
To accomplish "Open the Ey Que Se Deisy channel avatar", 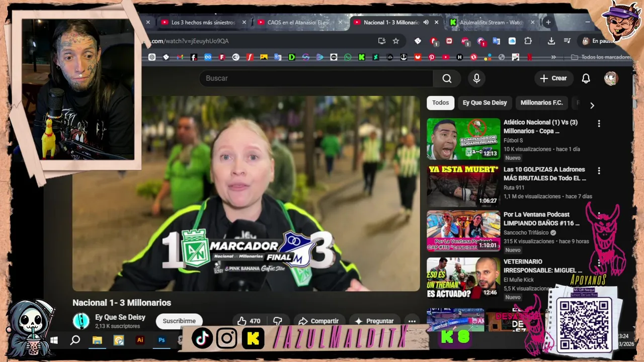I will 81,321.
